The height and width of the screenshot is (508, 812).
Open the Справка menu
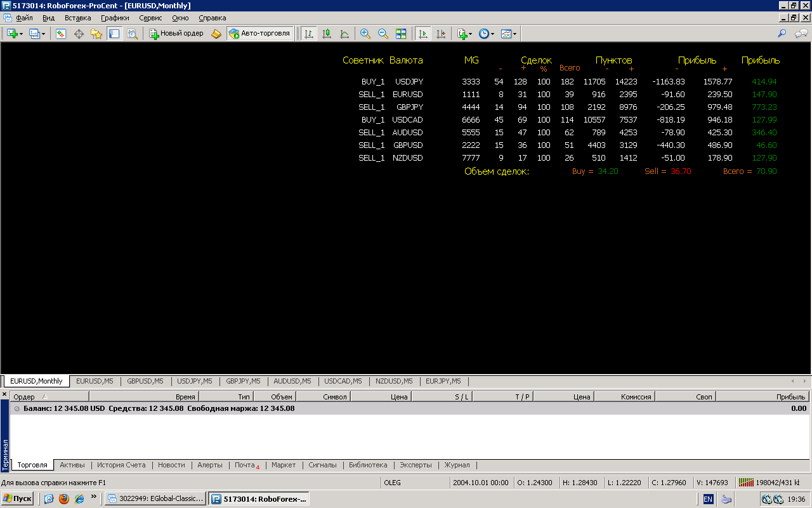[x=212, y=18]
